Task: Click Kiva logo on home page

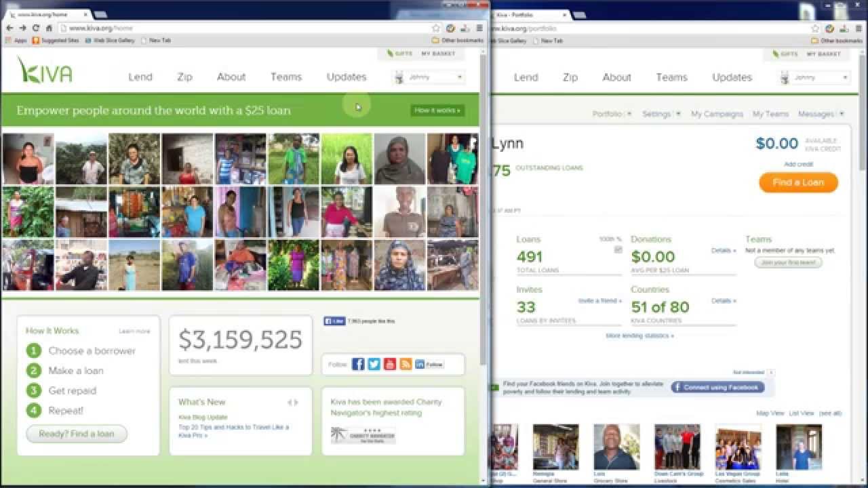Action: (45, 70)
